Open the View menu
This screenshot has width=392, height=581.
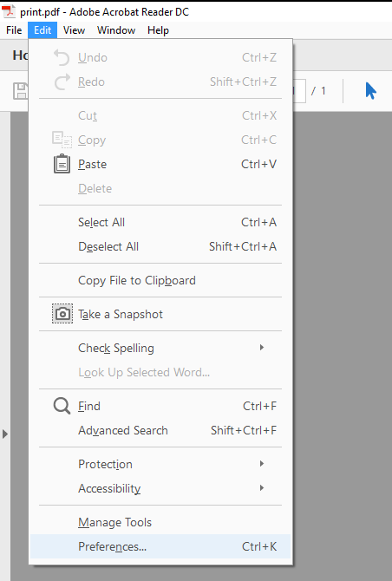coord(74,30)
